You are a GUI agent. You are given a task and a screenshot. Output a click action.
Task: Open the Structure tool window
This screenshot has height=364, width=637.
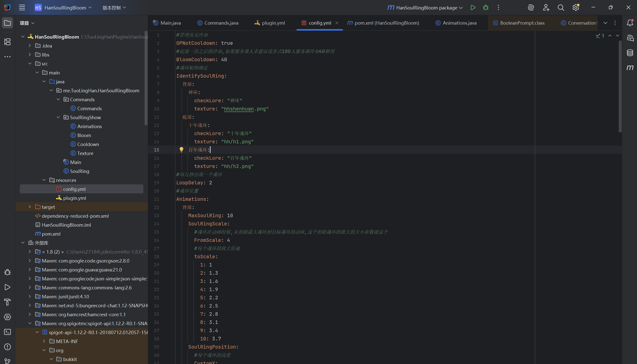7,42
